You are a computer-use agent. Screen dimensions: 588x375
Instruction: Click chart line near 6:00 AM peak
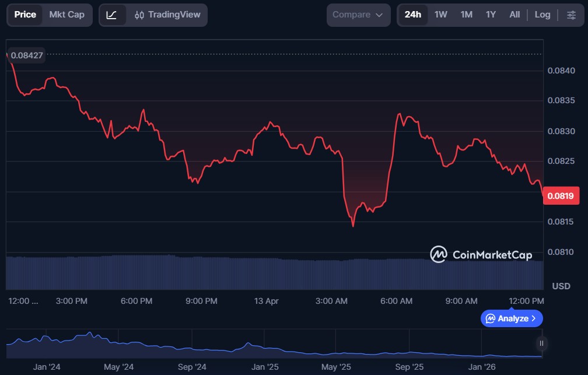click(400, 114)
